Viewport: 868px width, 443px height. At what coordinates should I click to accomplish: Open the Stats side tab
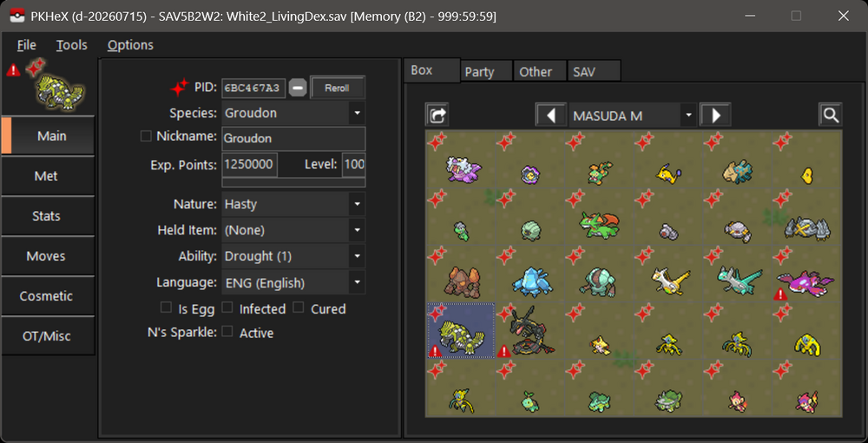coord(47,216)
